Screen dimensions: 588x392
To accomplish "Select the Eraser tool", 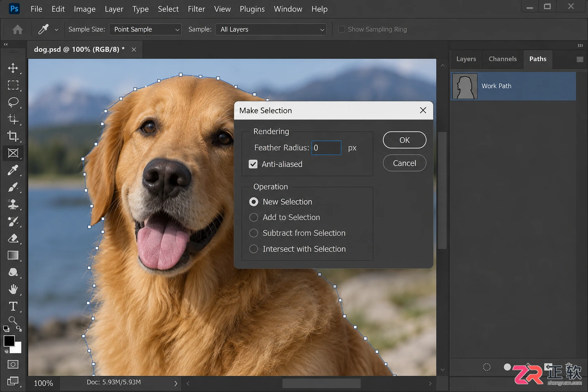I will 13,238.
